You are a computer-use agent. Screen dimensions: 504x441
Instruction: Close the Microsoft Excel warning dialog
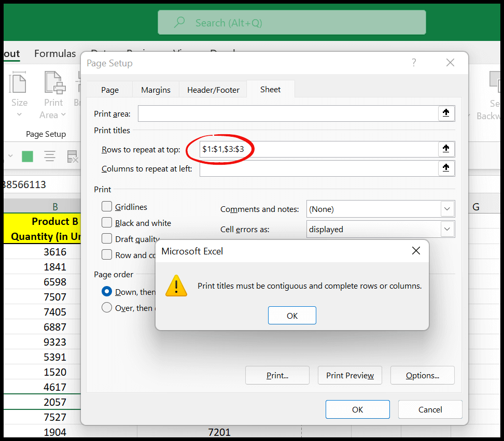416,250
